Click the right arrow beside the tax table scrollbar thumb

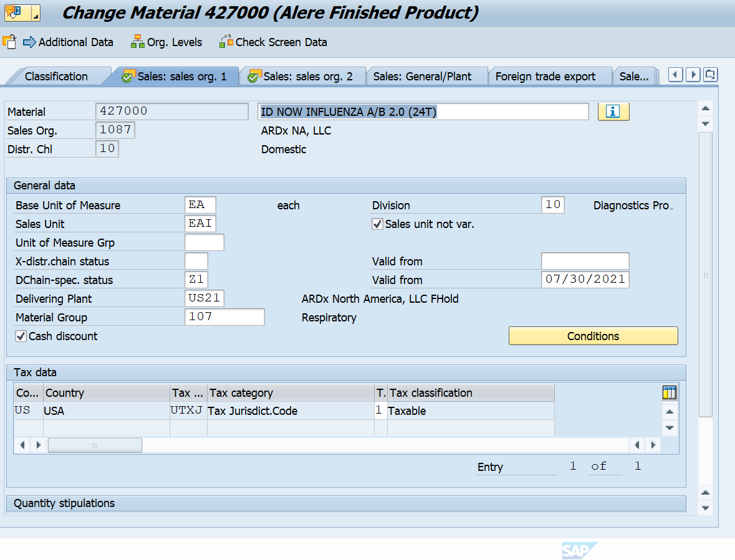tap(39, 445)
